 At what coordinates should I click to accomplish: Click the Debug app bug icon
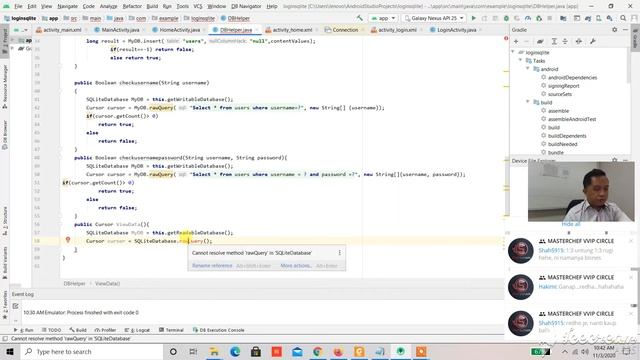(x=506, y=18)
